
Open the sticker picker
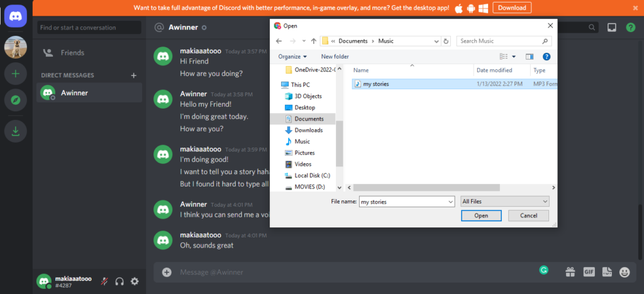pos(607,272)
